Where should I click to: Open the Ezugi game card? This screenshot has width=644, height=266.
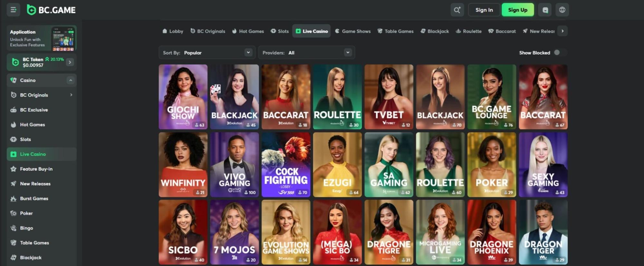coord(337,165)
